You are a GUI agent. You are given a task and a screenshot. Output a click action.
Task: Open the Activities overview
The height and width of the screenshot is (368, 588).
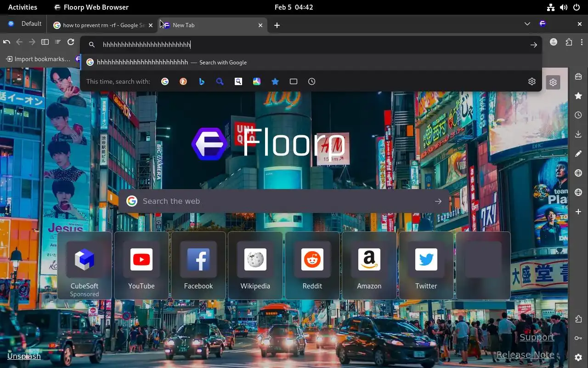coord(23,7)
